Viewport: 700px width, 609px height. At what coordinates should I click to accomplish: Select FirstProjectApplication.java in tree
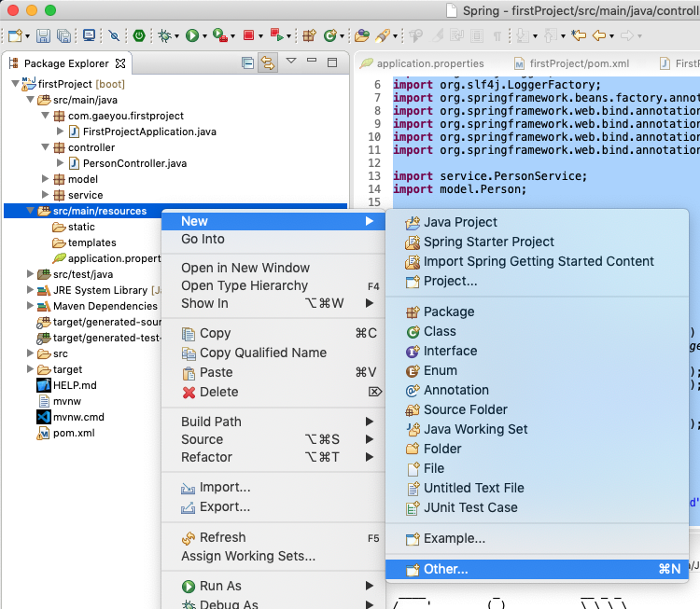(x=149, y=131)
